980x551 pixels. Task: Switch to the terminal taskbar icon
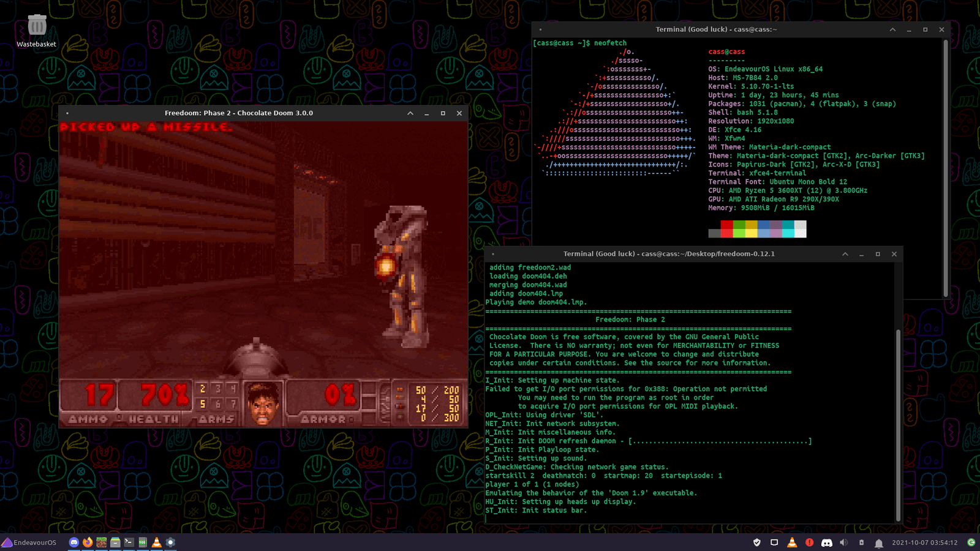[x=129, y=542]
